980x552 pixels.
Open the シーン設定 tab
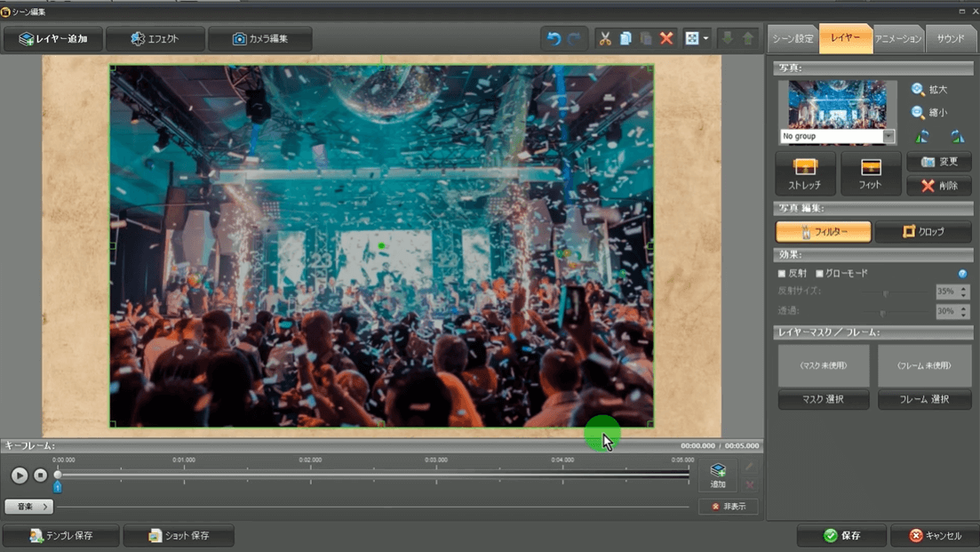793,39
